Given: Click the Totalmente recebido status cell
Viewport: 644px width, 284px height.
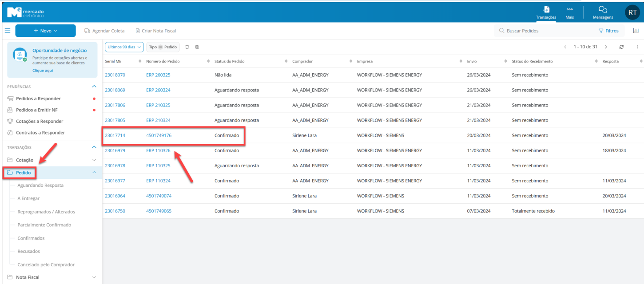Looking at the screenshot, I should [533, 211].
